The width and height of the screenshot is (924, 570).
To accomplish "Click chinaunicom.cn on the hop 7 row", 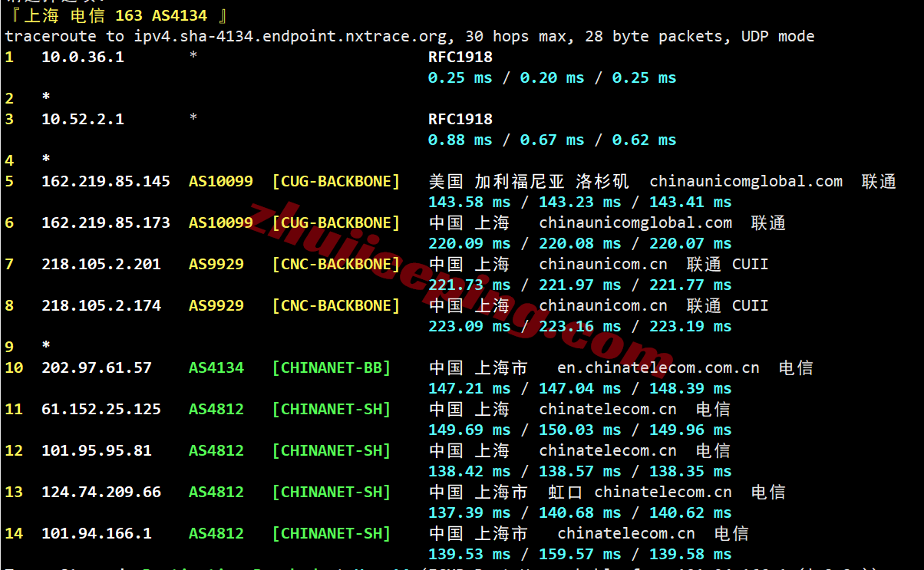I will click(603, 264).
